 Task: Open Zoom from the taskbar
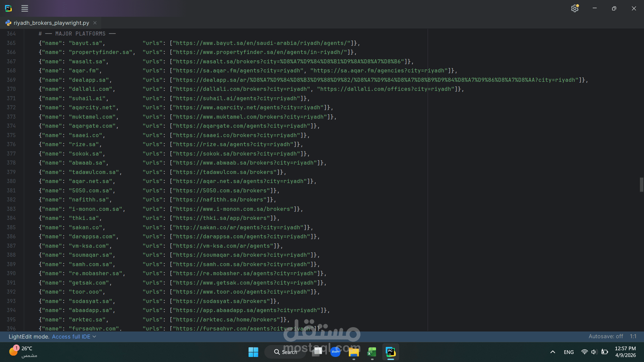pyautogui.click(x=335, y=352)
